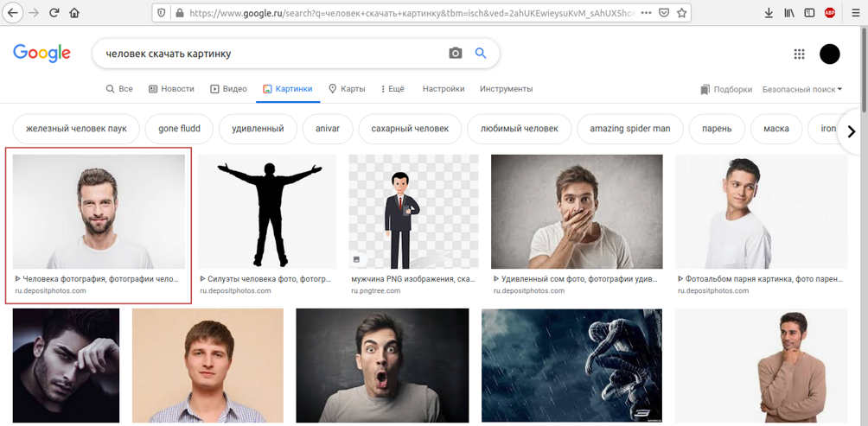868x426 pixels.
Task: Open the Adblock Plus extension icon
Action: click(829, 13)
